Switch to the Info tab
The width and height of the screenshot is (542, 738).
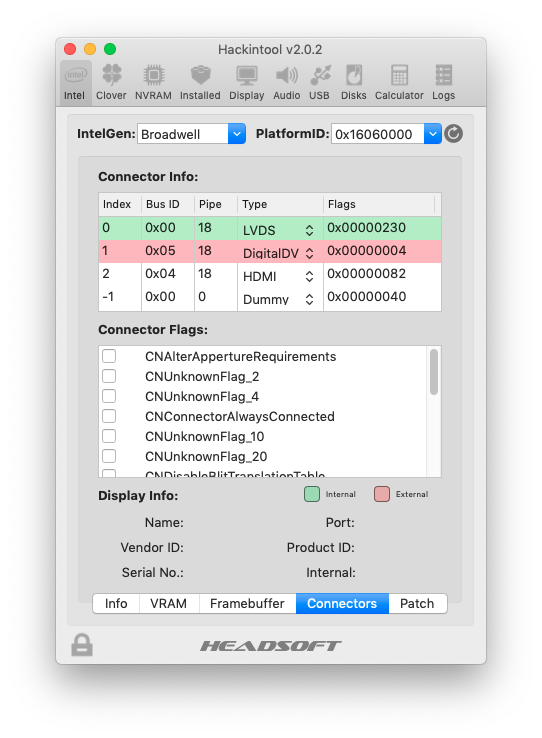coord(116,603)
